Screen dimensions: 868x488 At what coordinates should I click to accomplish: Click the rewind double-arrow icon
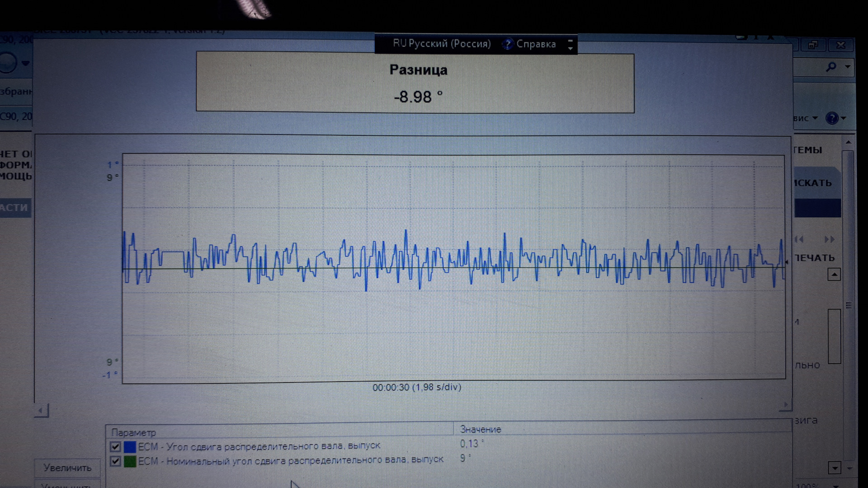point(799,239)
